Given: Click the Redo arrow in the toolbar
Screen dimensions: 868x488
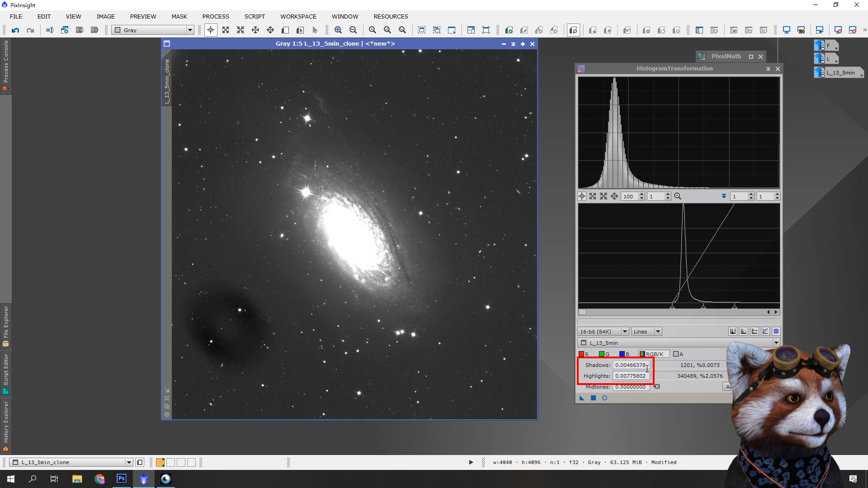Looking at the screenshot, I should (x=30, y=30).
